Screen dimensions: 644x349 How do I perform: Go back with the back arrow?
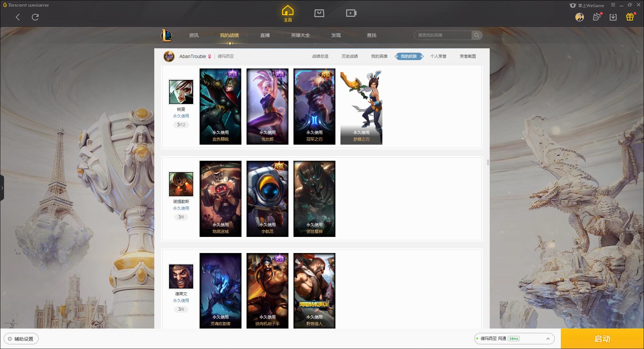click(18, 17)
